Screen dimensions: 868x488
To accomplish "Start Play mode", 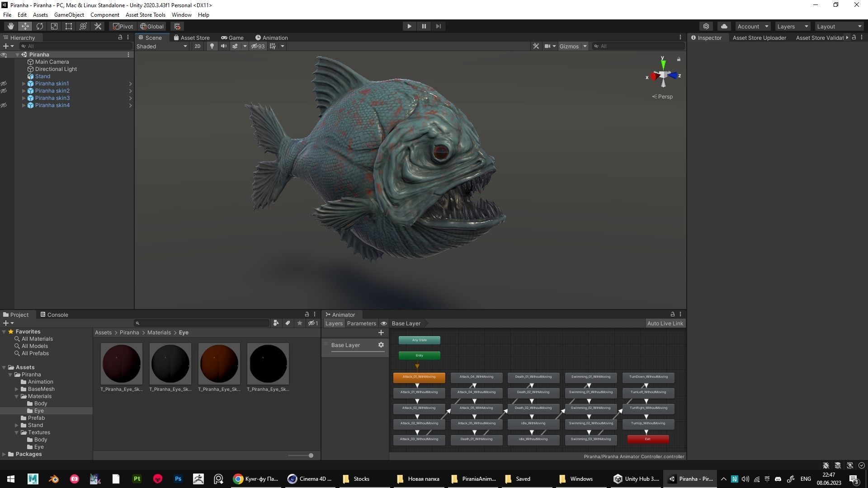I will coord(409,26).
